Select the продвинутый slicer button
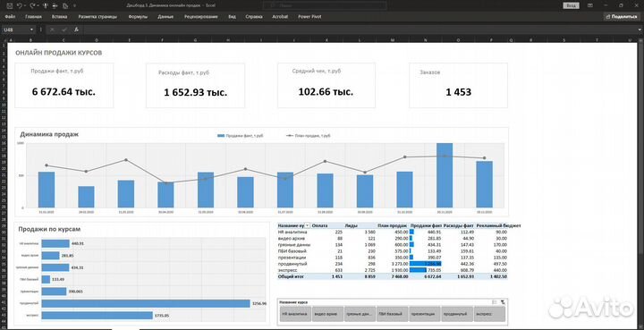Viewport: 644px width, 330px height. coord(457,314)
